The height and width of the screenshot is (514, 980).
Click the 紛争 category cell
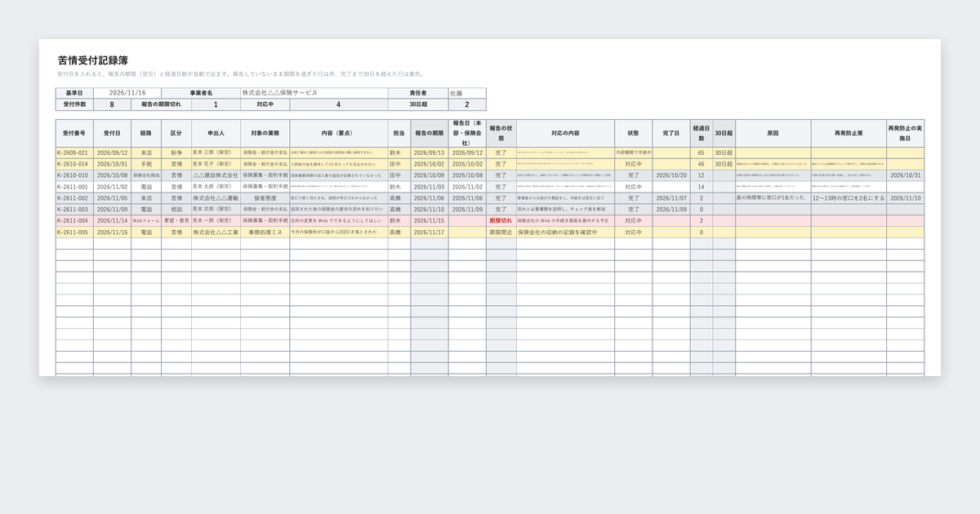click(x=176, y=153)
